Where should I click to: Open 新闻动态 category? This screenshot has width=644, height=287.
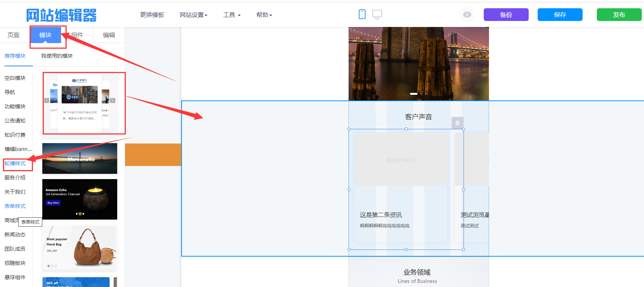coord(15,235)
